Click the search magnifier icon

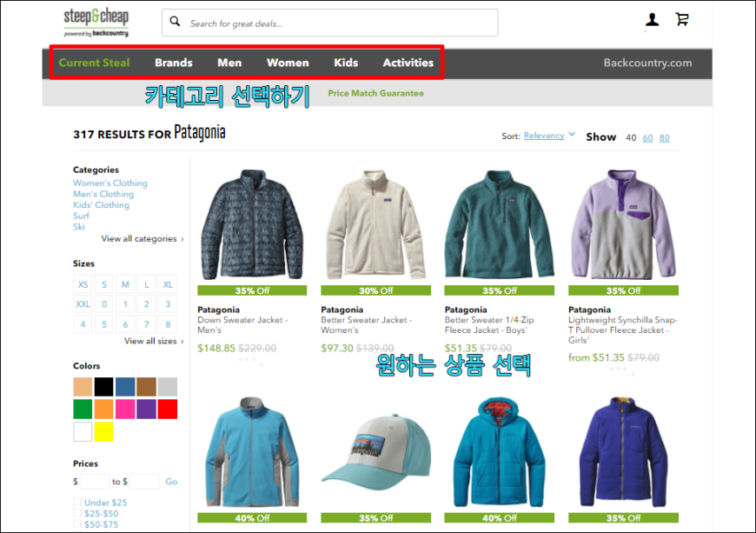pyautogui.click(x=175, y=22)
